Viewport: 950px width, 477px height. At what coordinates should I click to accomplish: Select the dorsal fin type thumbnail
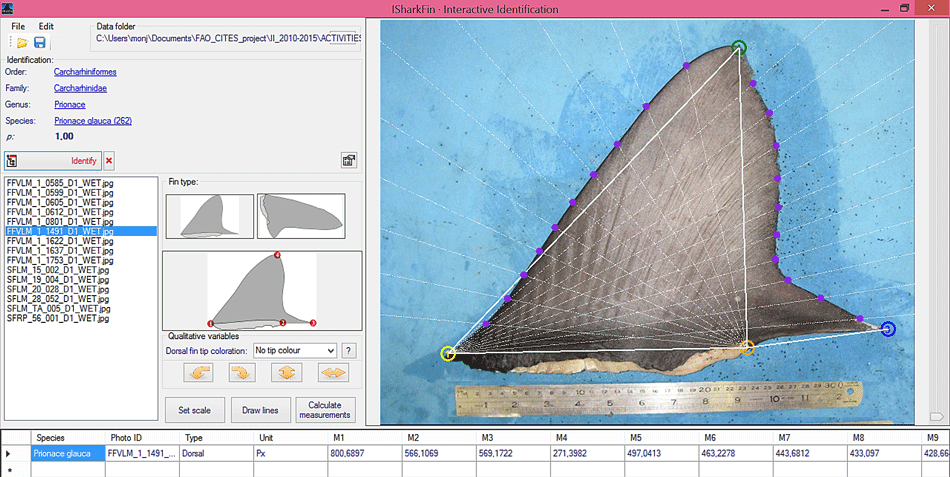point(208,215)
